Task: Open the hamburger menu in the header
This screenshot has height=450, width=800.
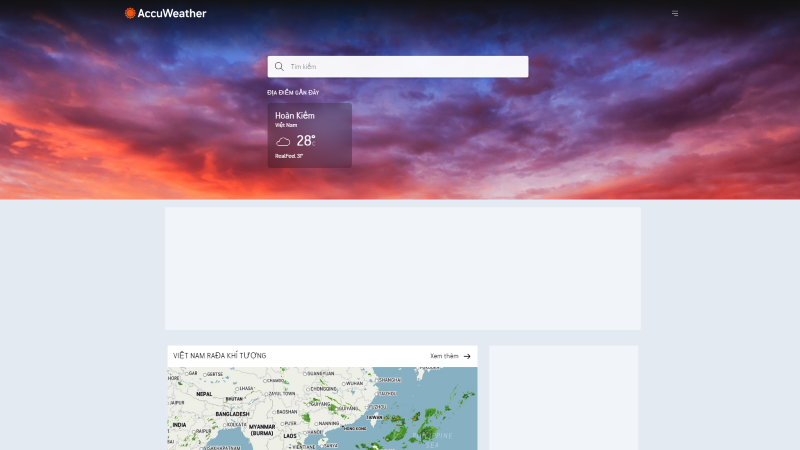Action: pyautogui.click(x=675, y=13)
